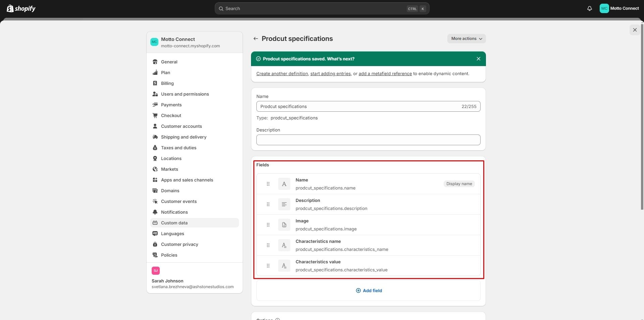Image resolution: width=644 pixels, height=320 pixels.
Task: Open the Customer privacy section
Action: tap(180, 244)
